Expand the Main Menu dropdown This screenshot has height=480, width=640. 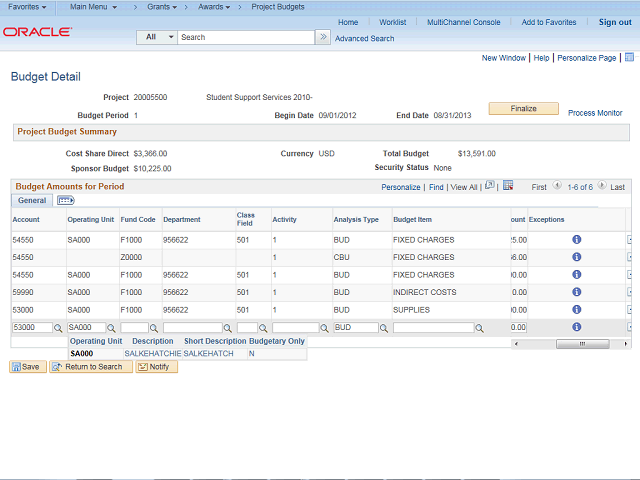point(93,7)
